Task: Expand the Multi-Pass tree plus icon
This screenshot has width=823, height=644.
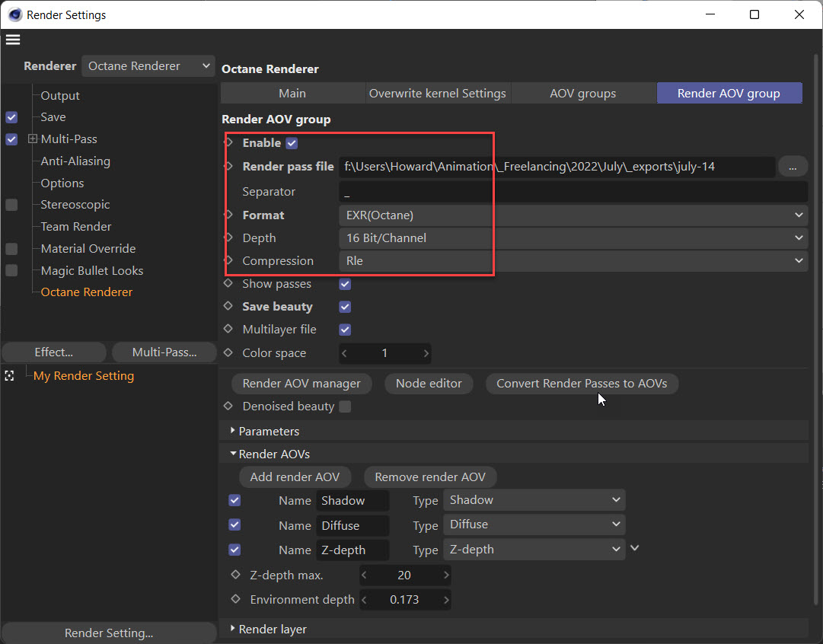Action: point(33,139)
